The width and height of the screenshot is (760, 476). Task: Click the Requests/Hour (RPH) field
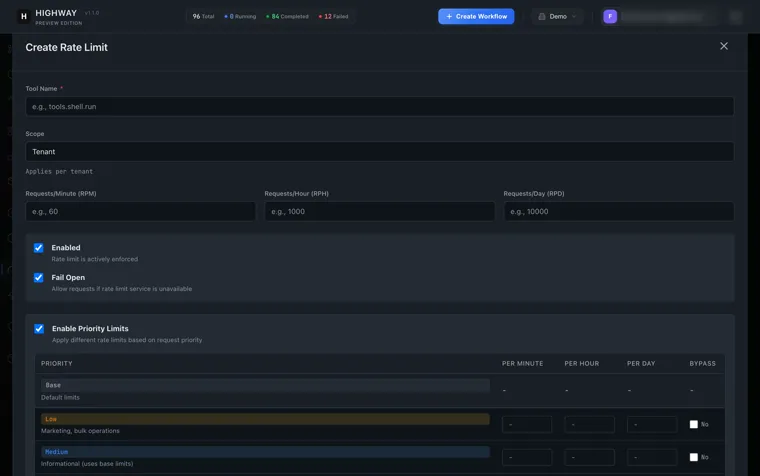[x=380, y=211]
